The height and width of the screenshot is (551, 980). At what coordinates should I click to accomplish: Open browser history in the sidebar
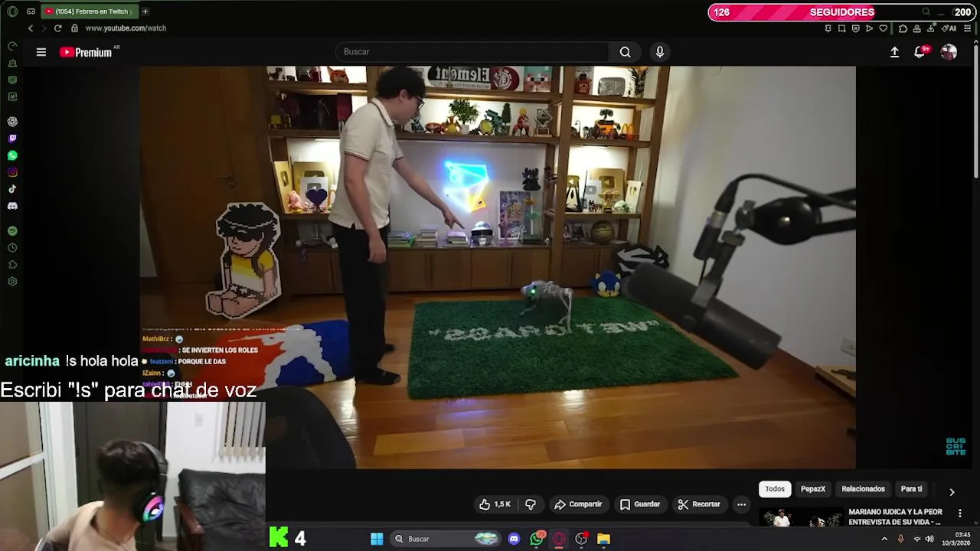[12, 248]
